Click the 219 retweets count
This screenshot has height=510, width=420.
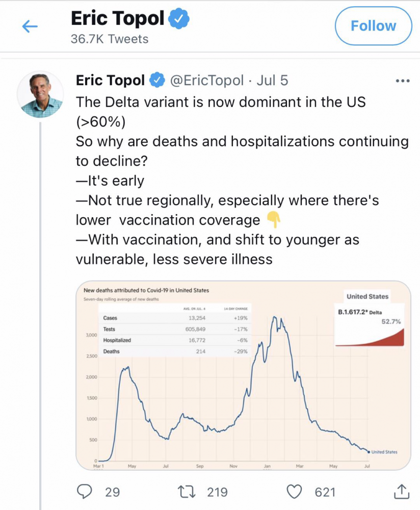(217, 492)
